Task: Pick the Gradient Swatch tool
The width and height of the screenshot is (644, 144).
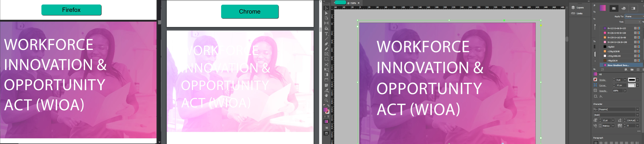Action: point(326,75)
